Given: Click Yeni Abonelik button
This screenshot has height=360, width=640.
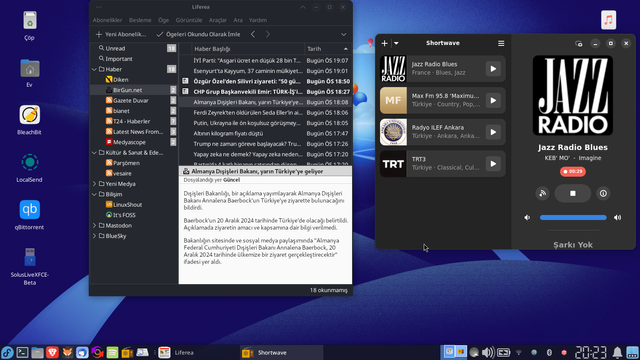Looking at the screenshot, I should pyautogui.click(x=121, y=34).
